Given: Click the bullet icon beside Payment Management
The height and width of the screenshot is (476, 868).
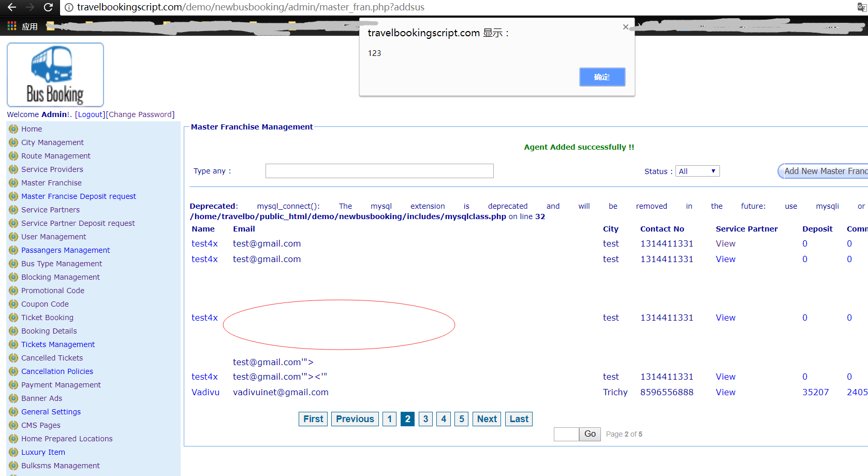Looking at the screenshot, I should click(13, 385).
